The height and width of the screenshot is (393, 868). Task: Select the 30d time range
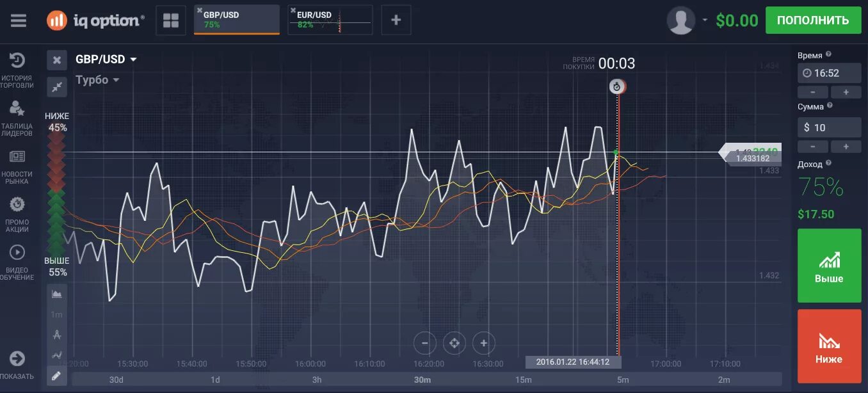click(x=117, y=380)
